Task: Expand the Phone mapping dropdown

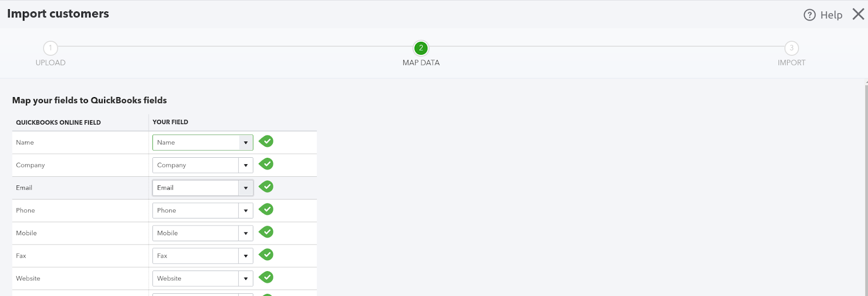Action: click(246, 211)
